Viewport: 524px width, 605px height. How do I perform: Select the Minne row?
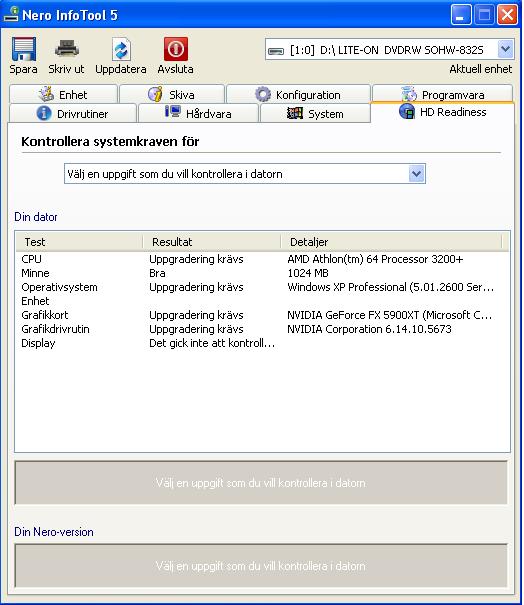click(x=262, y=273)
